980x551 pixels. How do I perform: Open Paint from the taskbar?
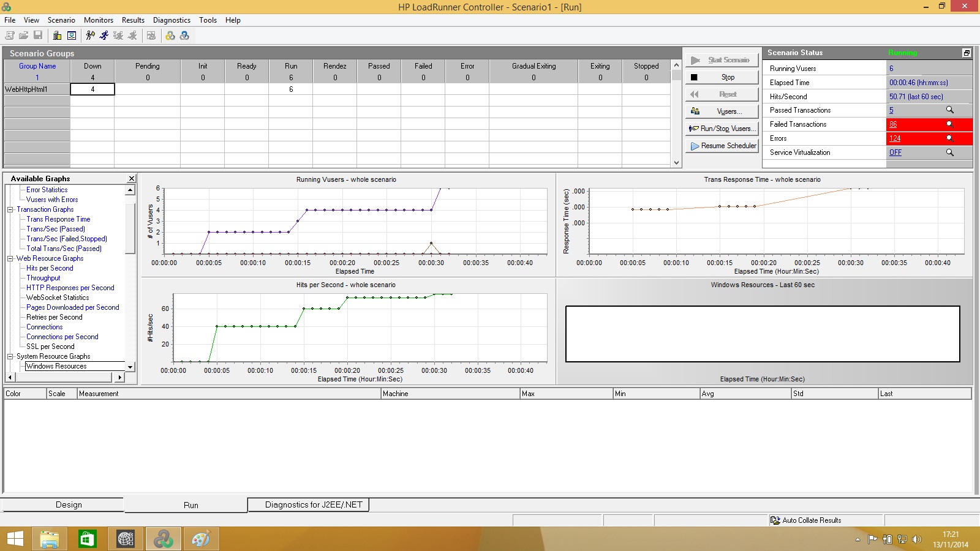(201, 539)
